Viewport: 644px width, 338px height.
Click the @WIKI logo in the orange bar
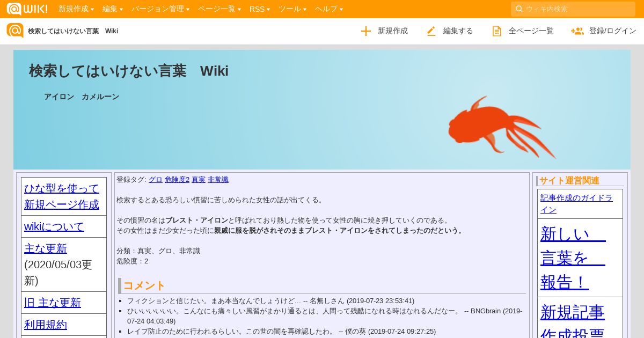27,9
